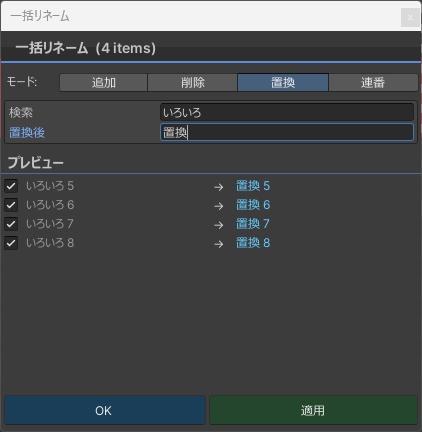Close the 一括リネーム dialog
The image size is (422, 432).
point(410,17)
